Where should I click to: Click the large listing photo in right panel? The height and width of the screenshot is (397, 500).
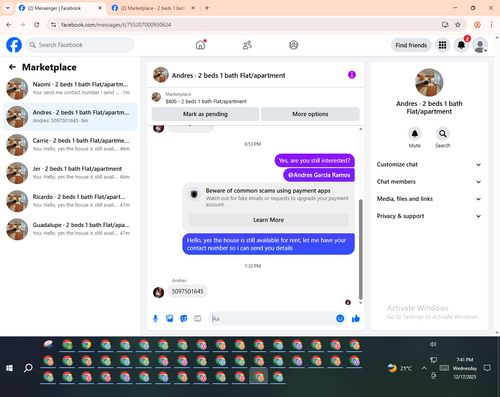coord(429,82)
